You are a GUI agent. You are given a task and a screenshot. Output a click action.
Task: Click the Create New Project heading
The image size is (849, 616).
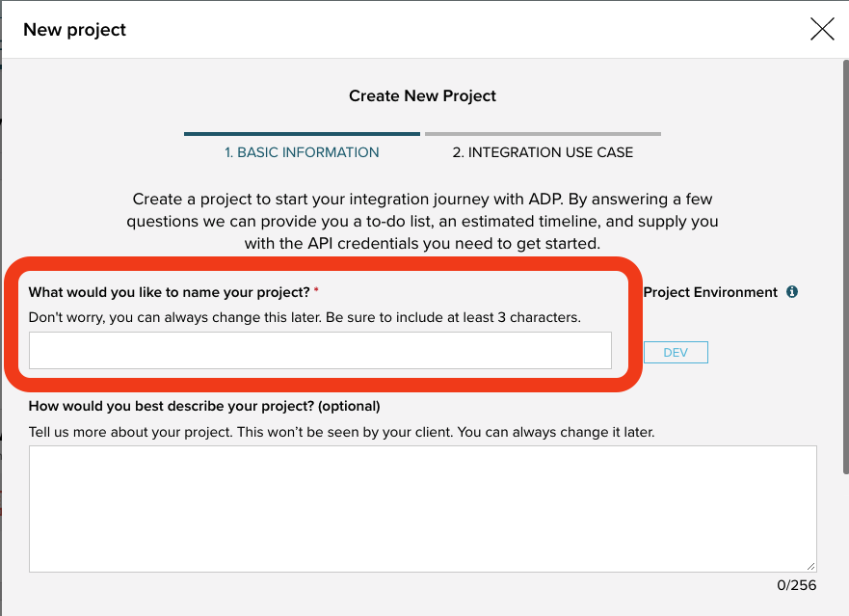tap(422, 96)
